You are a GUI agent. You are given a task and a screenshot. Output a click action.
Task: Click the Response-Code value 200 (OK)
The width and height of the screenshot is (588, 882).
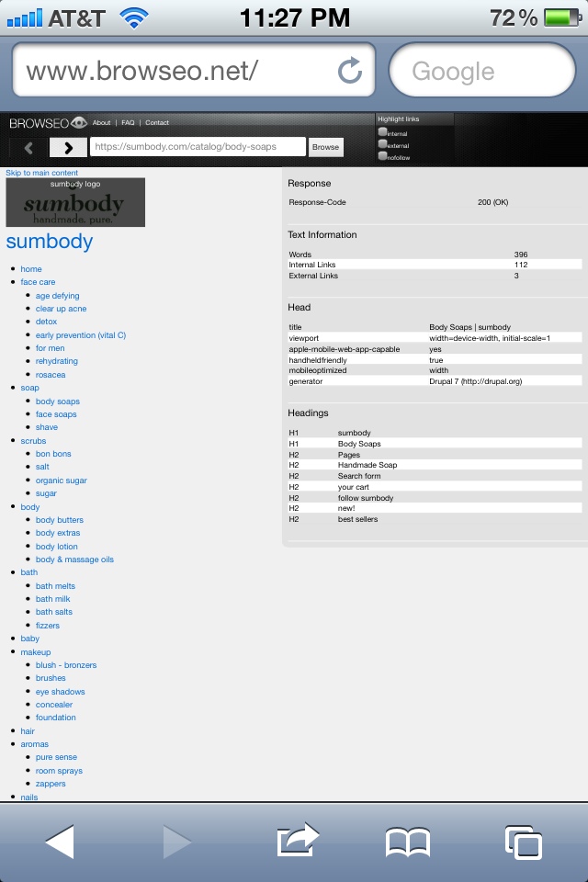click(x=492, y=202)
